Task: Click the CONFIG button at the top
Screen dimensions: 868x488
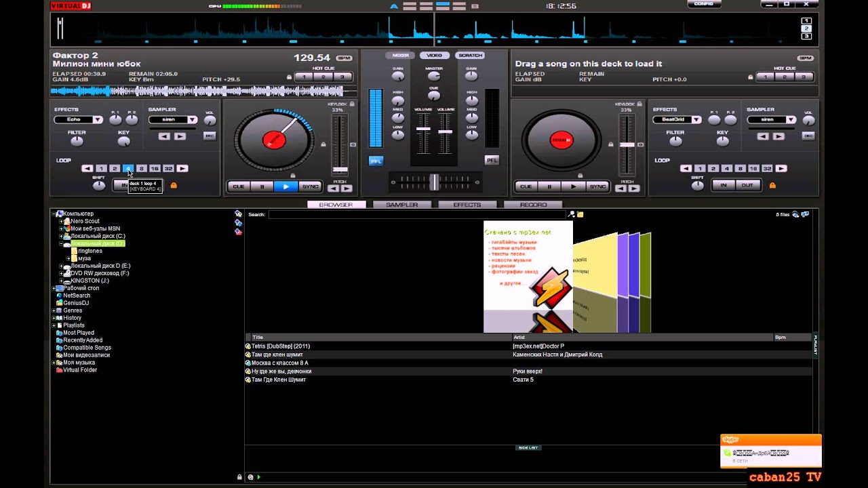Action: click(703, 4)
